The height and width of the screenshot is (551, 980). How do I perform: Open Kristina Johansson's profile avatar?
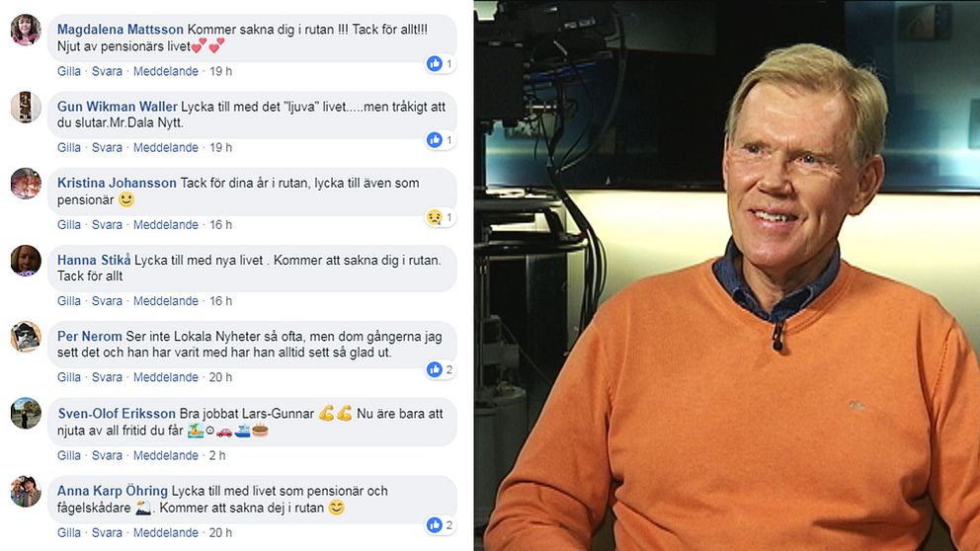point(26,184)
